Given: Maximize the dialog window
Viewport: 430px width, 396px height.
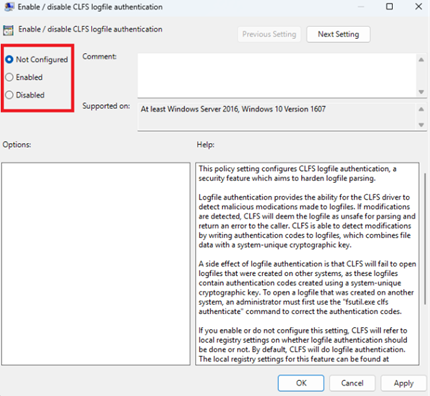Looking at the screenshot, I should click(x=389, y=6).
